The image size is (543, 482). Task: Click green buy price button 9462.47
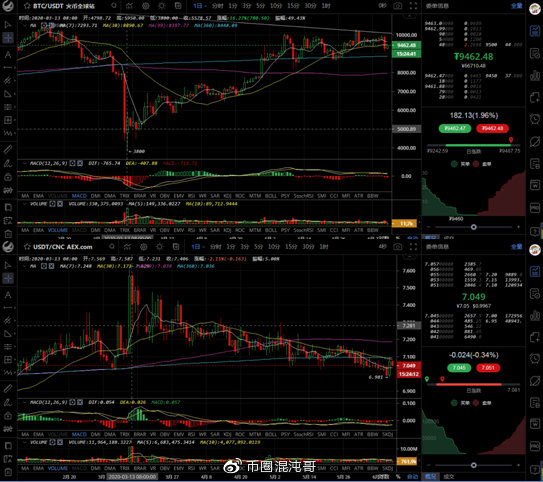[455, 128]
